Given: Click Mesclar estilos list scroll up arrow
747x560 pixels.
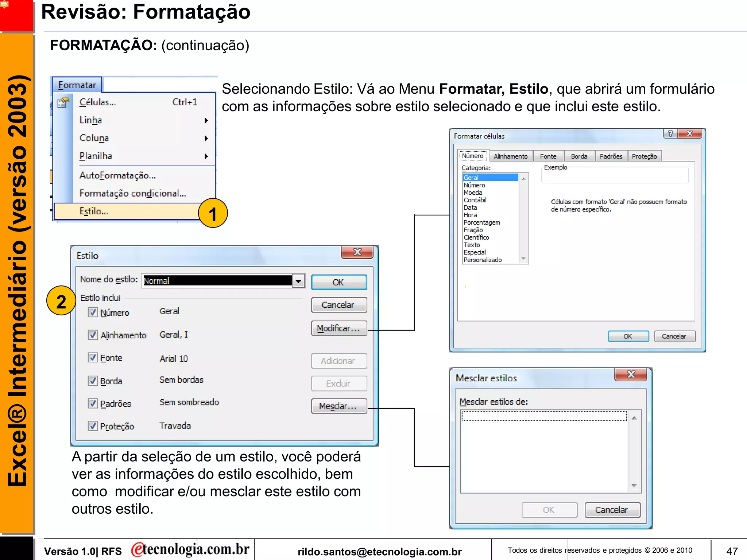Looking at the screenshot, I should 634,418.
